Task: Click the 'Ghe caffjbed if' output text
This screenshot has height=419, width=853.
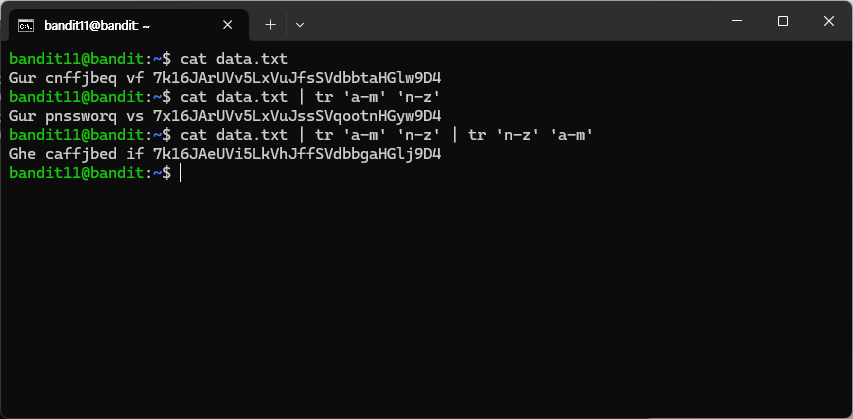Action: (x=76, y=155)
